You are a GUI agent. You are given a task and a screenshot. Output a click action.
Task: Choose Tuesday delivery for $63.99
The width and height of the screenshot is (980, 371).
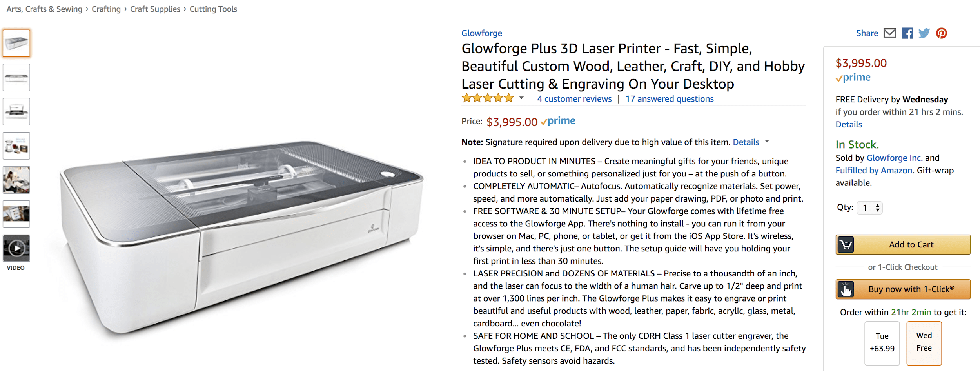(x=882, y=342)
